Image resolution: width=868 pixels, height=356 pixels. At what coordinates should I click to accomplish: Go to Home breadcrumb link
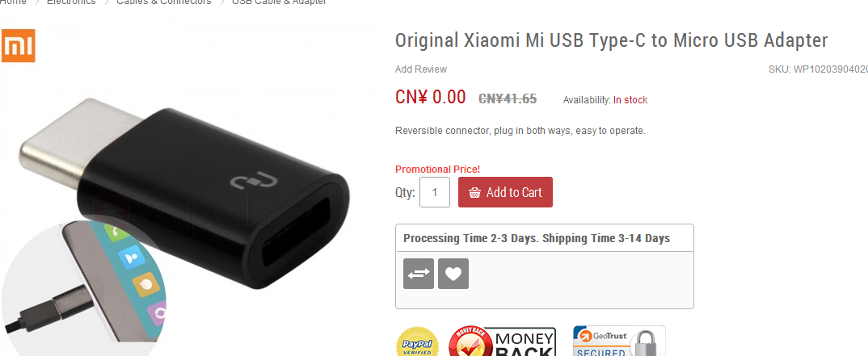click(x=13, y=2)
